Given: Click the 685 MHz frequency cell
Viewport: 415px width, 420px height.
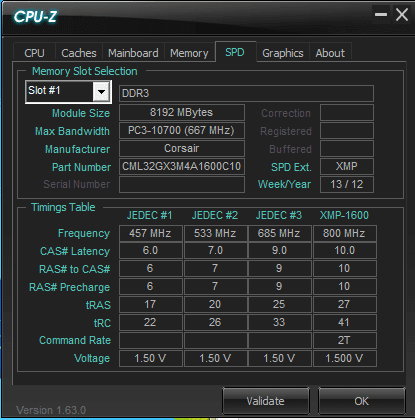Looking at the screenshot, I should [x=279, y=233].
